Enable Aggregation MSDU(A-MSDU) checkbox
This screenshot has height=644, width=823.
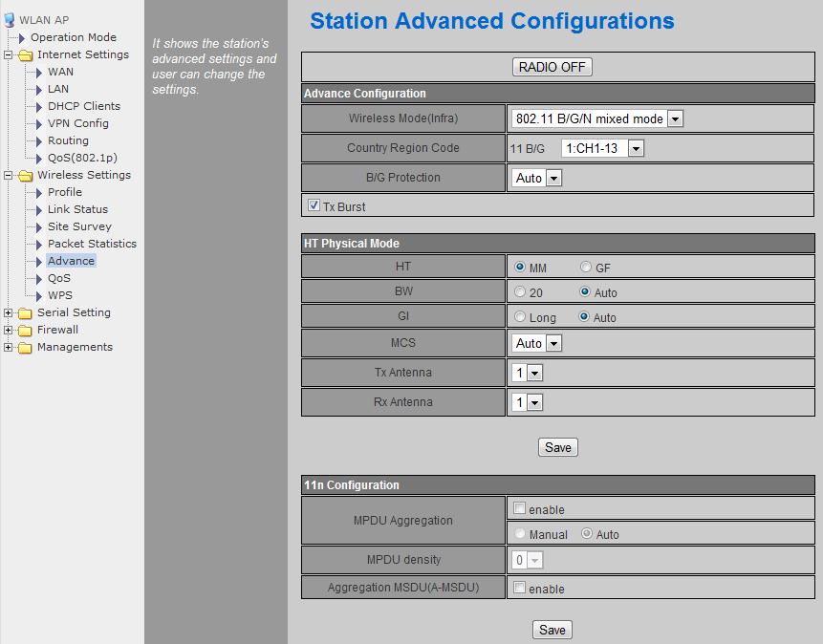pos(519,587)
